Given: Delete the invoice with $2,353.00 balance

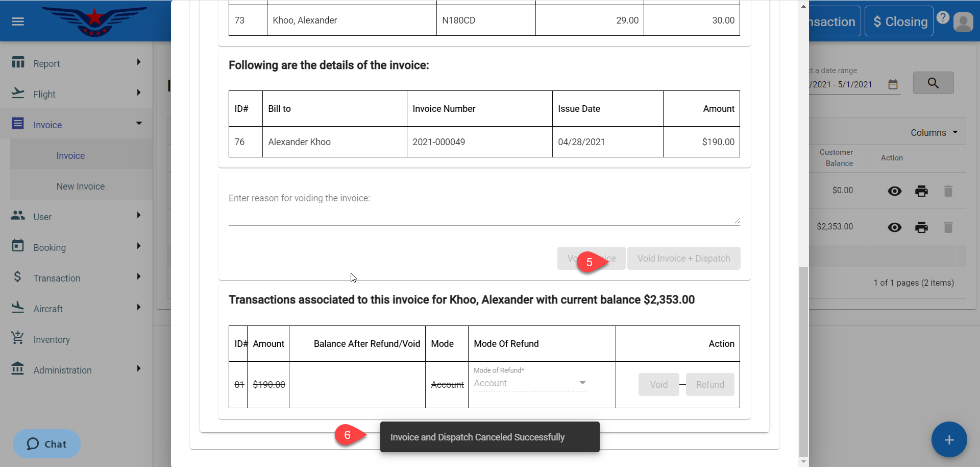Looking at the screenshot, I should [x=948, y=227].
